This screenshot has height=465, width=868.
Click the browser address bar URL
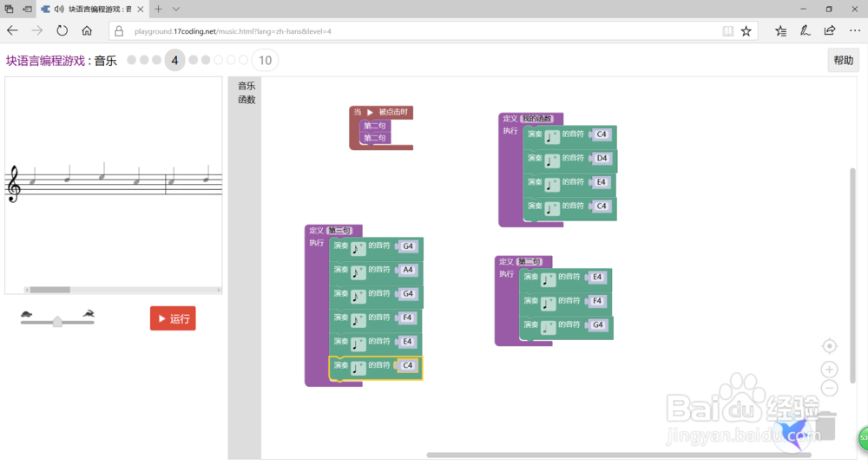coord(233,31)
